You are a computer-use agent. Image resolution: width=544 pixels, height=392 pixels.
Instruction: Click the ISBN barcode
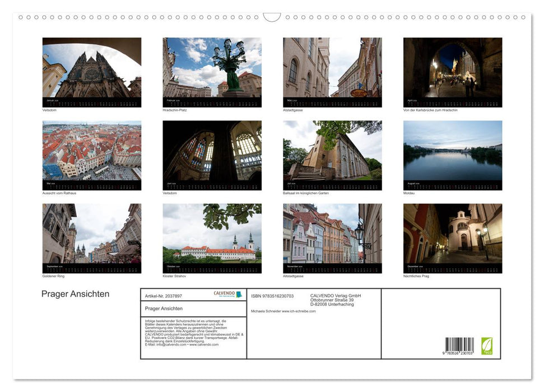tap(459, 346)
